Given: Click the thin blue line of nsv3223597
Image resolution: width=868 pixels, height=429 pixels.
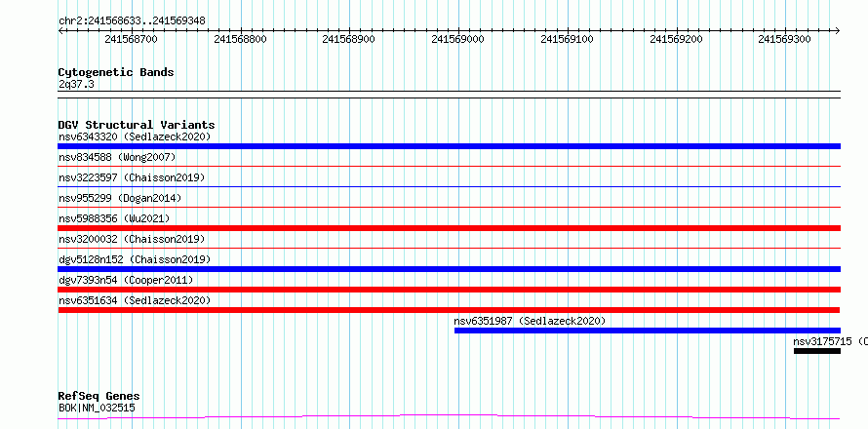Looking at the screenshot, I should coord(449,186).
